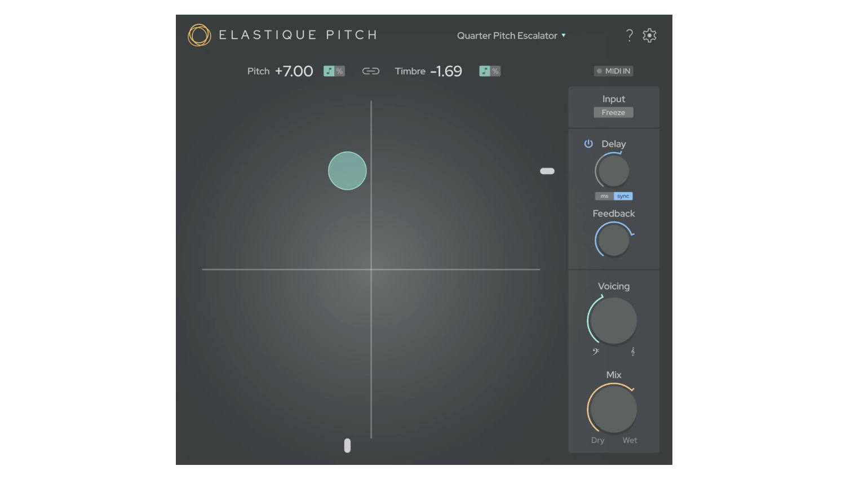Click the MIDI IN button

[x=614, y=71]
